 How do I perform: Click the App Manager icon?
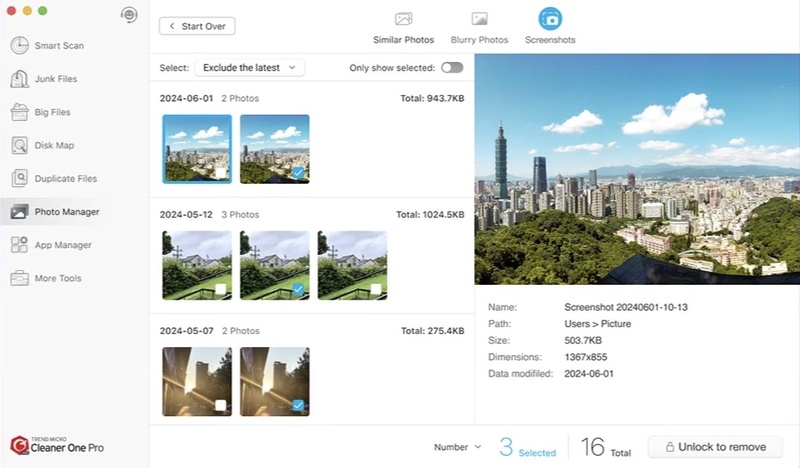tap(19, 245)
